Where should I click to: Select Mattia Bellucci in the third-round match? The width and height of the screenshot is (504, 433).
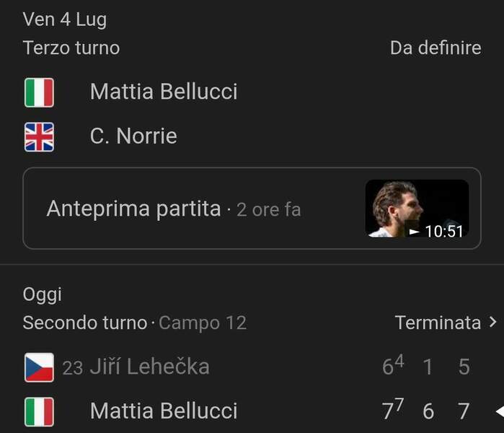pos(164,92)
